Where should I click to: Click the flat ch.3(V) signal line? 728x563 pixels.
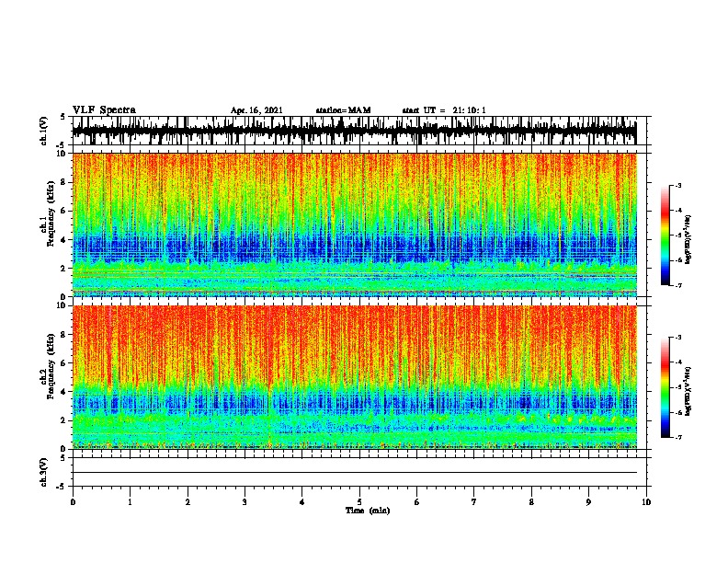[x=355, y=473]
